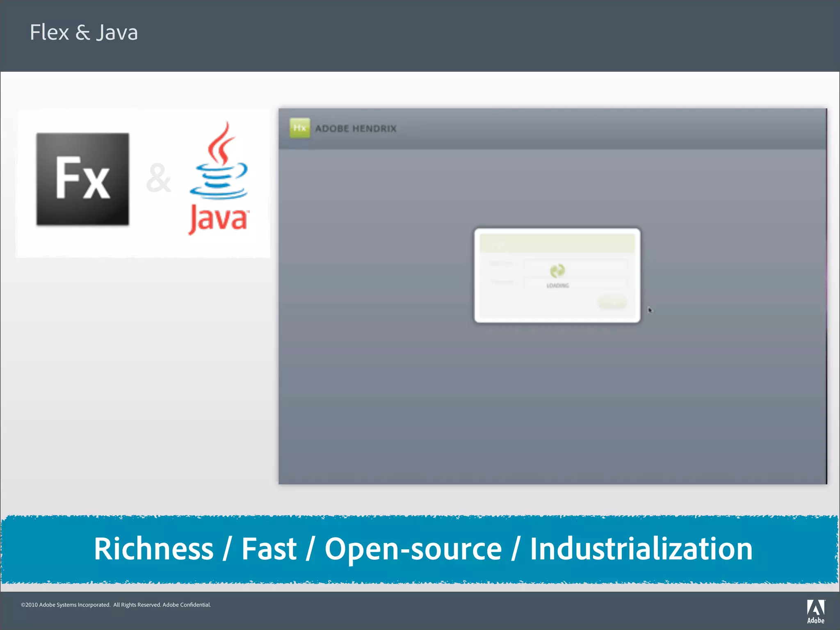Click the Adobe Hendrix screenshot thumbnail
840x630 pixels.
(553, 296)
